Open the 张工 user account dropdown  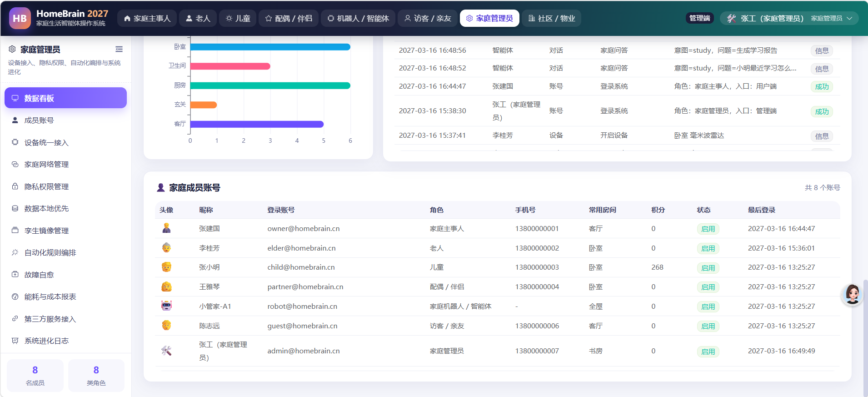[789, 18]
